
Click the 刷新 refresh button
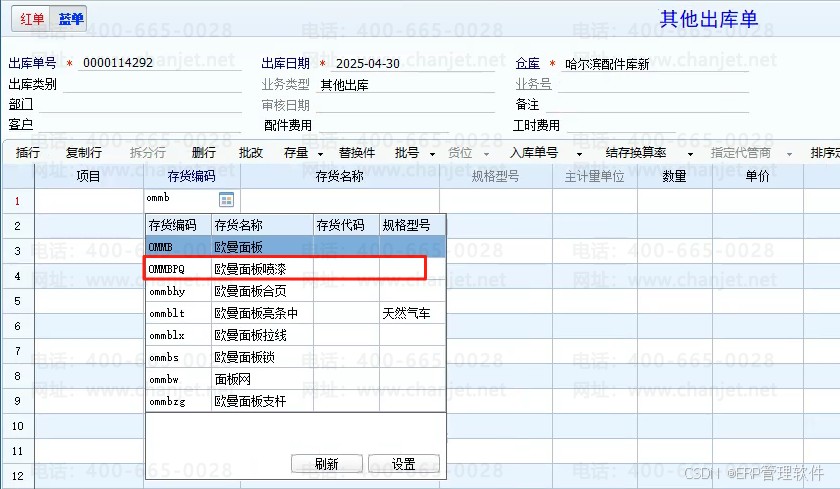pos(327,463)
